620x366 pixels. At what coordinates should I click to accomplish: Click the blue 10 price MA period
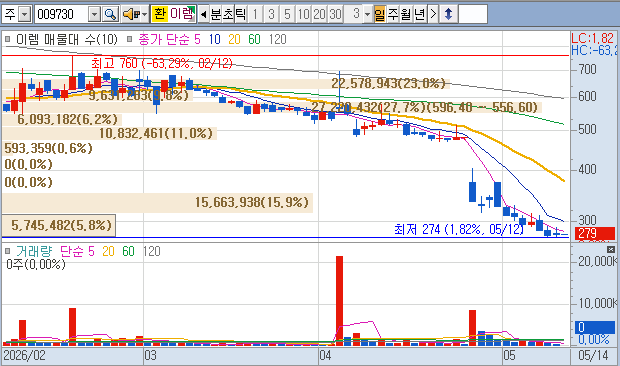215,39
